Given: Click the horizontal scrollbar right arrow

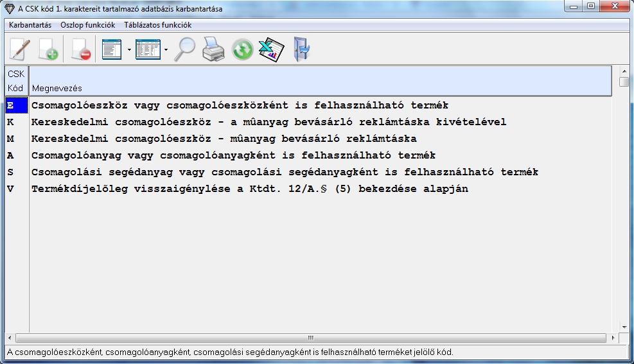Looking at the screenshot, I should tap(613, 338).
